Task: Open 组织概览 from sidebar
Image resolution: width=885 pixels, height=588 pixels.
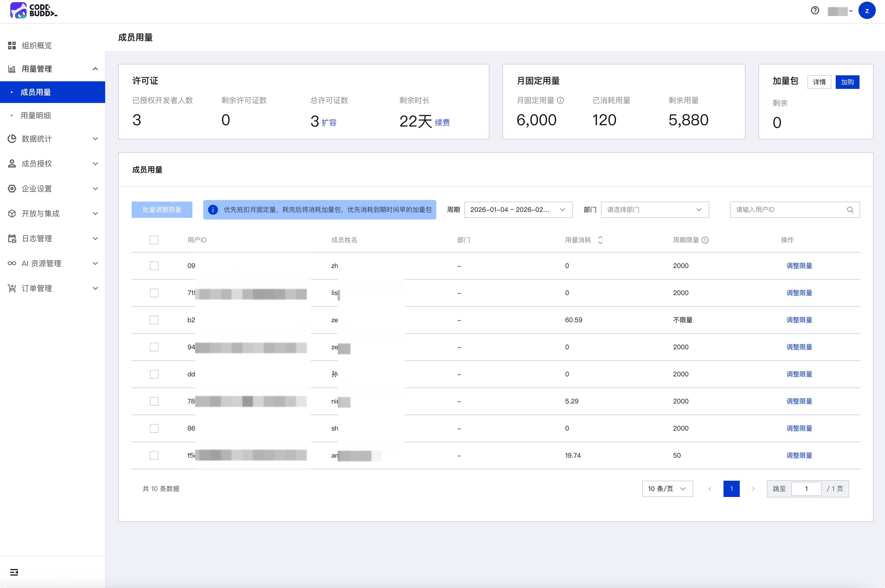Action: (x=37, y=45)
